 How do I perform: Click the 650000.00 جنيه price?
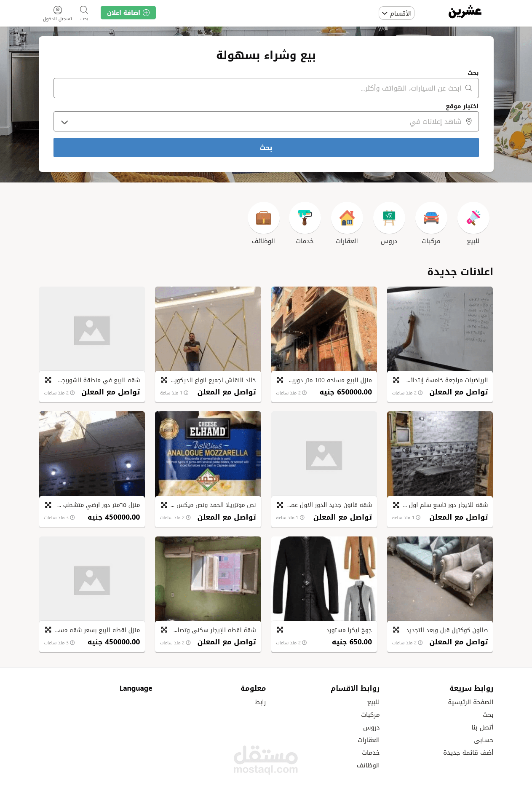click(x=346, y=392)
